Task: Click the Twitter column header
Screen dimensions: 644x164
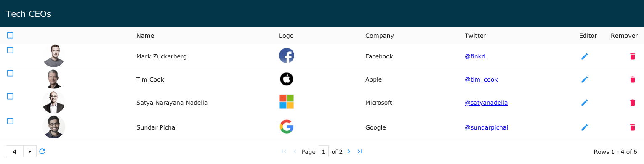Action: tap(475, 36)
